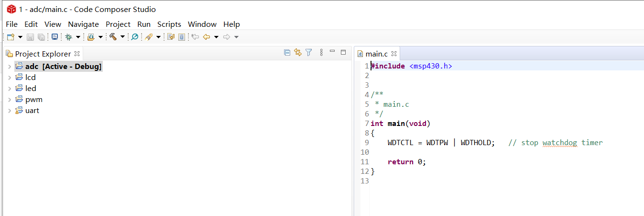Viewport: 644px width, 216px height.
Task: Toggle Link with Editor in Project Explorer
Action: click(x=298, y=53)
